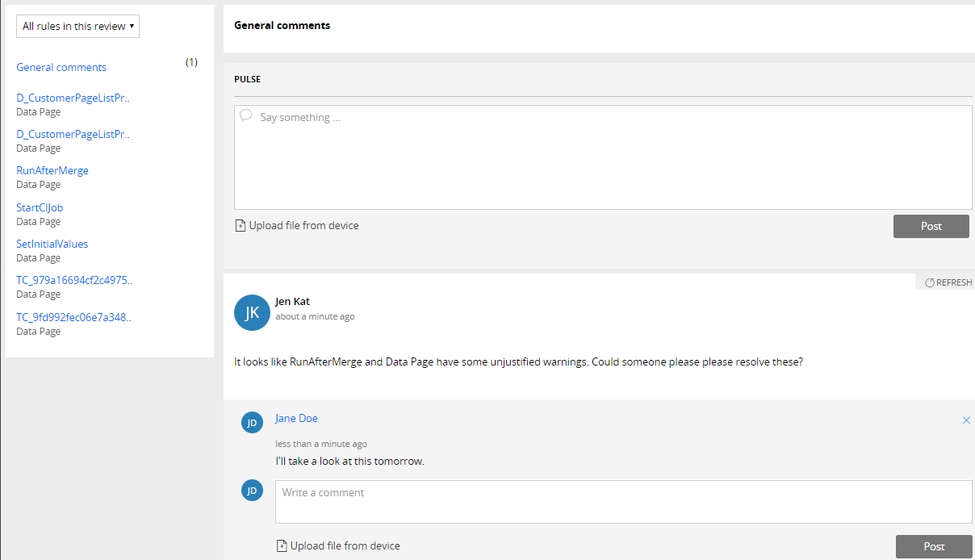
Task: Click Jen Kat's comment about unjustified warnings
Action: tap(518, 362)
